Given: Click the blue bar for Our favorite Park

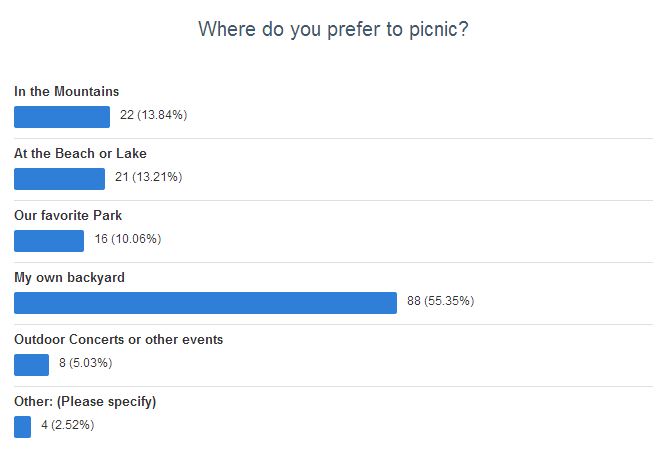Looking at the screenshot, I should (x=49, y=241).
